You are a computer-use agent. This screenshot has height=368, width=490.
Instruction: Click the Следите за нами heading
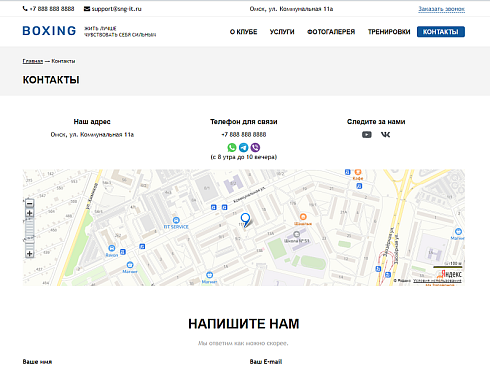click(376, 122)
